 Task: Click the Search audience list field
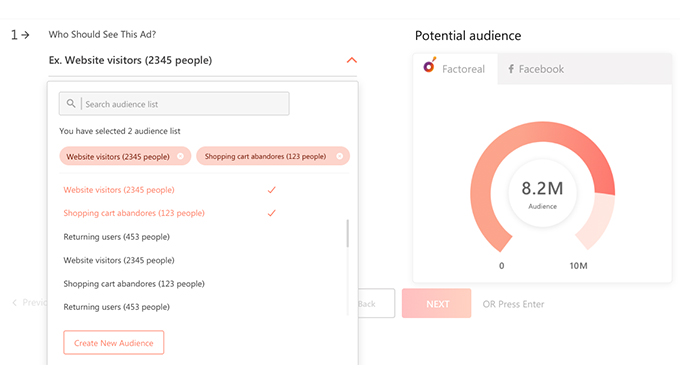(174, 104)
